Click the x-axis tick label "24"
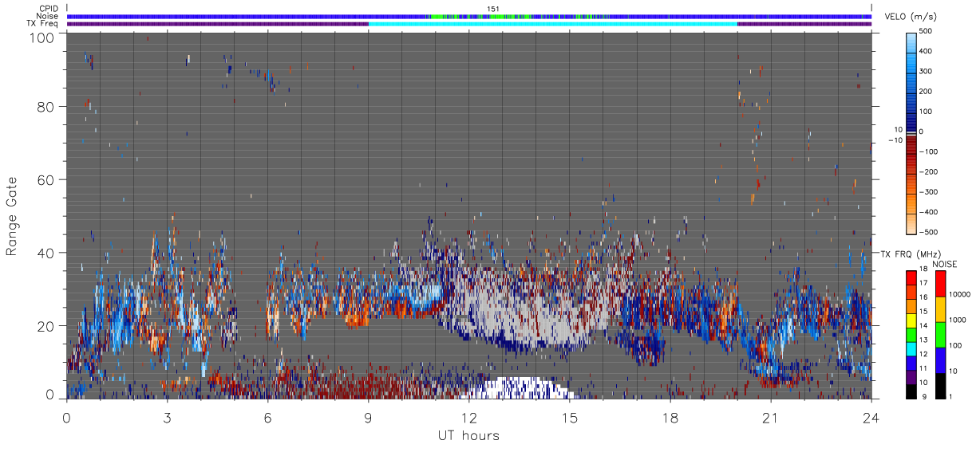The height and width of the screenshot is (452, 980). [871, 418]
